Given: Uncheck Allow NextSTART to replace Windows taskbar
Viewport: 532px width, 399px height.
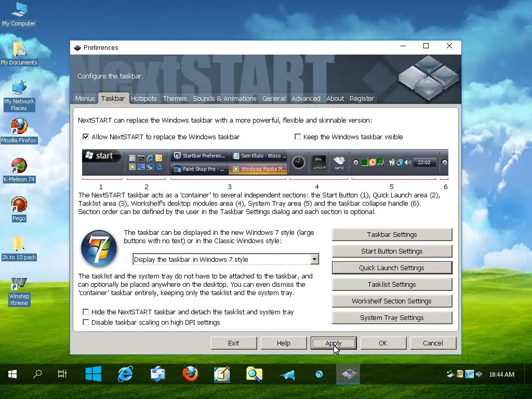Looking at the screenshot, I should [86, 137].
